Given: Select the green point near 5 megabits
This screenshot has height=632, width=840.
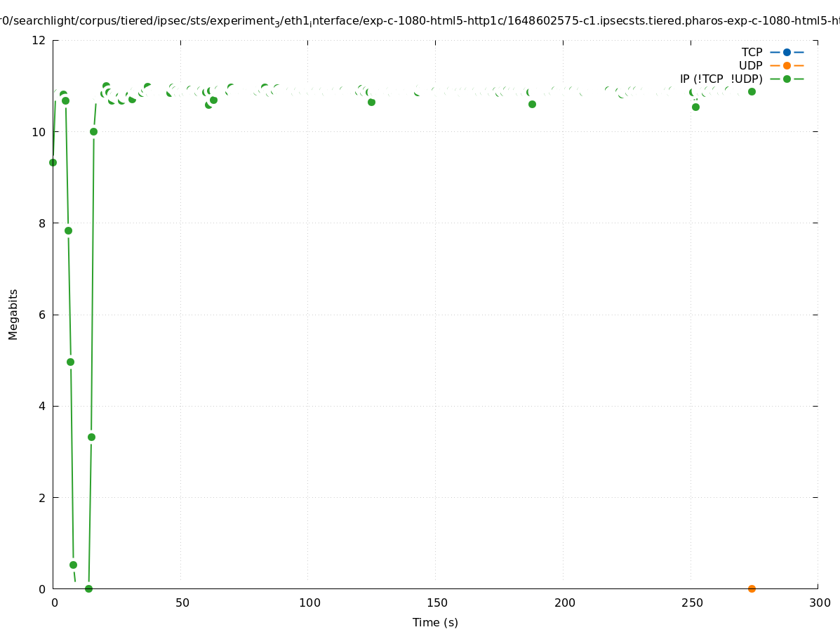Looking at the screenshot, I should 70,362.
